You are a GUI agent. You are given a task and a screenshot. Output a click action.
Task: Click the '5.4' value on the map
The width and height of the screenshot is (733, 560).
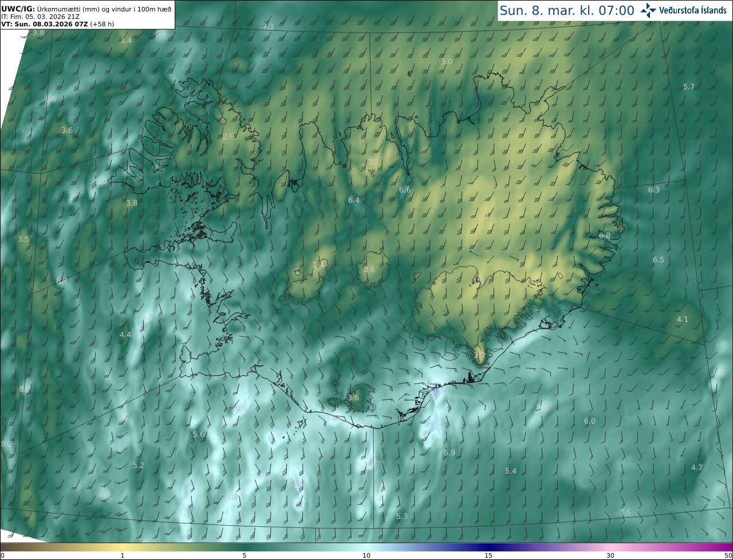[511, 471]
